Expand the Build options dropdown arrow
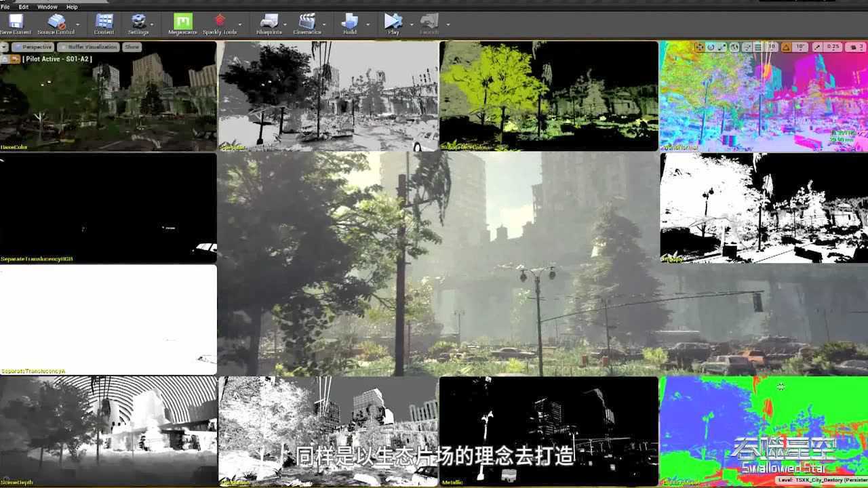The image size is (868, 488). [368, 24]
